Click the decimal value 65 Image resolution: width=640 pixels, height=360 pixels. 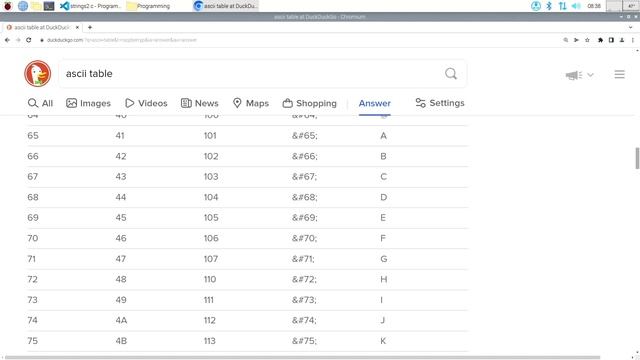coord(33,136)
